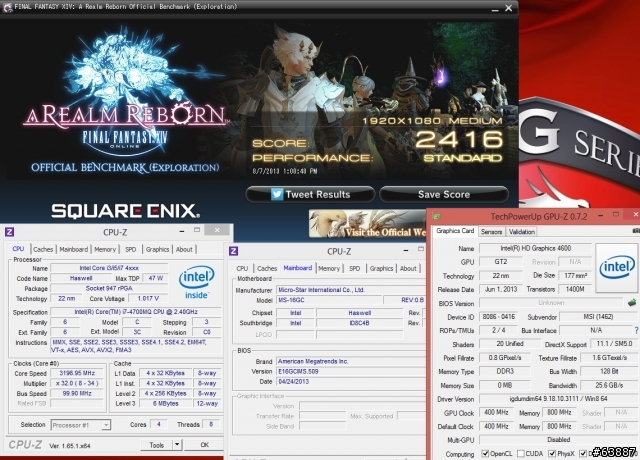Click the Tools button in CPU-Z
This screenshot has height=460, width=640.
[x=157, y=444]
